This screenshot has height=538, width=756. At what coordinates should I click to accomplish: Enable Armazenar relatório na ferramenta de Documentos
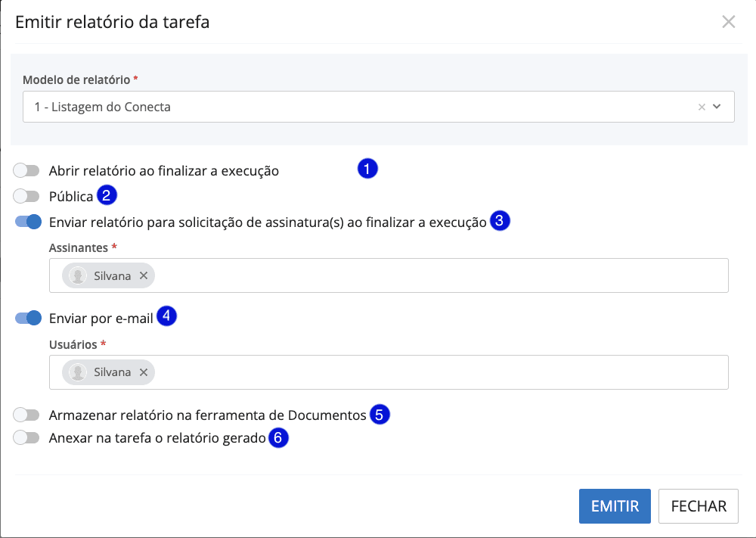coord(26,415)
